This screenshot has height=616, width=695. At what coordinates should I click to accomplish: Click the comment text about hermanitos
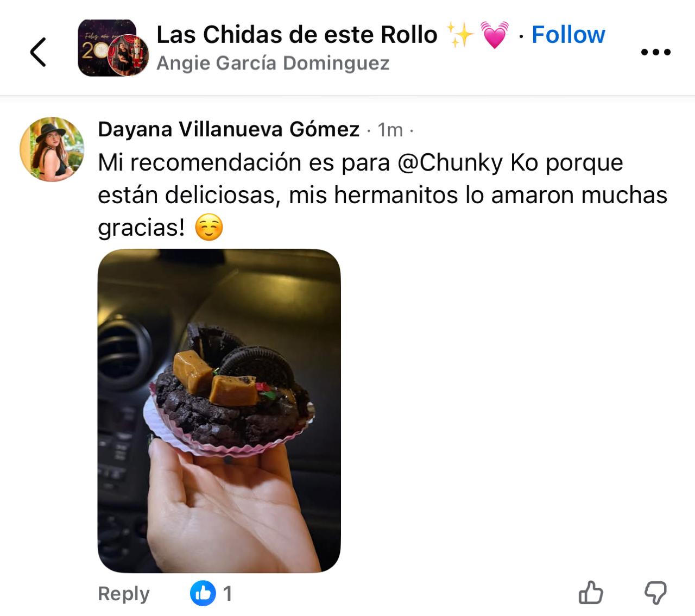[x=382, y=194]
